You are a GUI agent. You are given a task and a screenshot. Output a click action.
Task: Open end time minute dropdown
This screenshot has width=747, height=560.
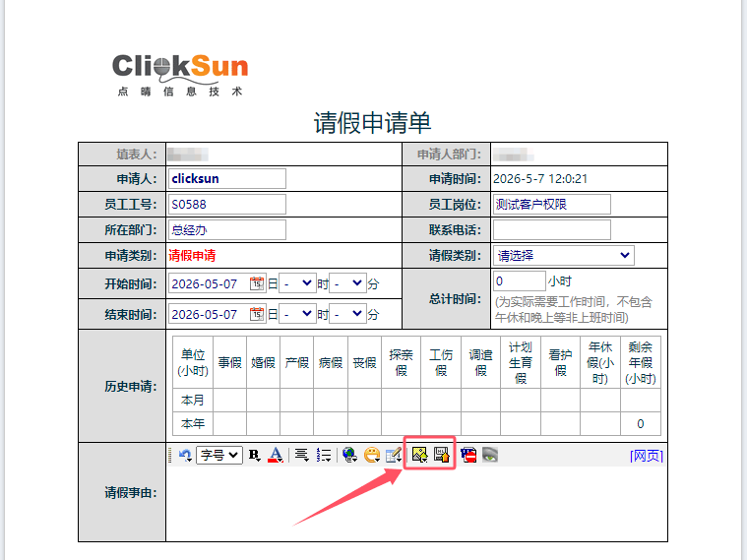pos(347,315)
